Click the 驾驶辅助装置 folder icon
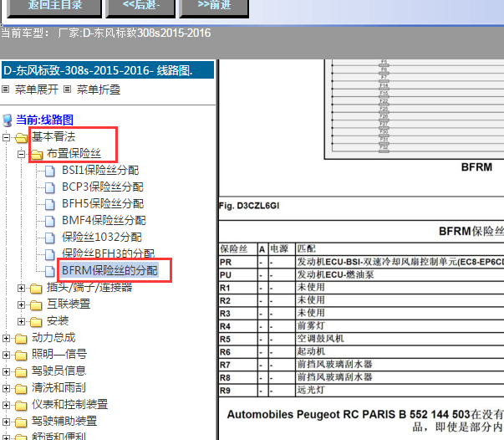Screen dimensions: 504x440 (x=21, y=422)
